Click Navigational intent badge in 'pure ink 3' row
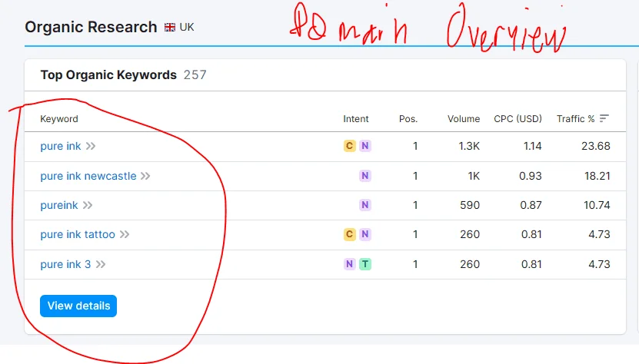 pyautogui.click(x=350, y=264)
